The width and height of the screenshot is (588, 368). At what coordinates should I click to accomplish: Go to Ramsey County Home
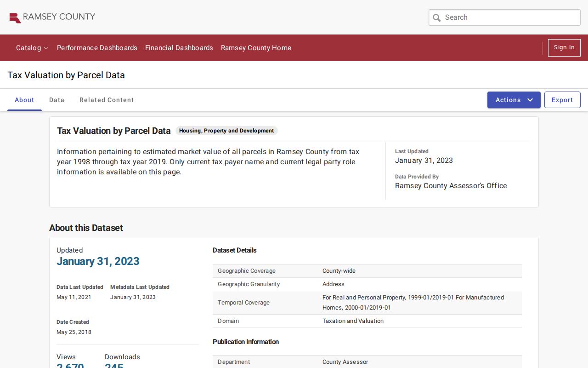(x=256, y=48)
